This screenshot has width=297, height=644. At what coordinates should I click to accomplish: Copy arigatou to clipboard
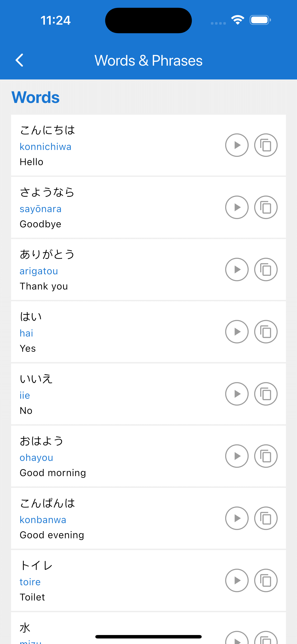(266, 269)
